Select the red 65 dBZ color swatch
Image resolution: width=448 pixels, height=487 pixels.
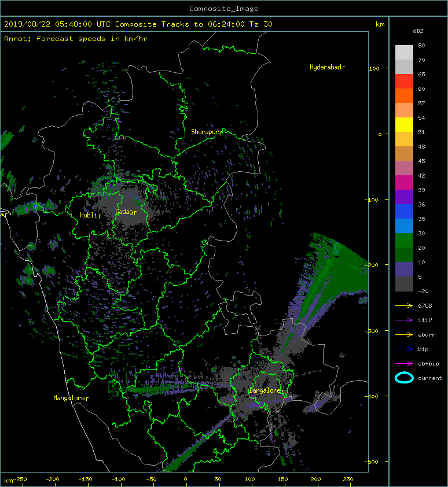404,82
